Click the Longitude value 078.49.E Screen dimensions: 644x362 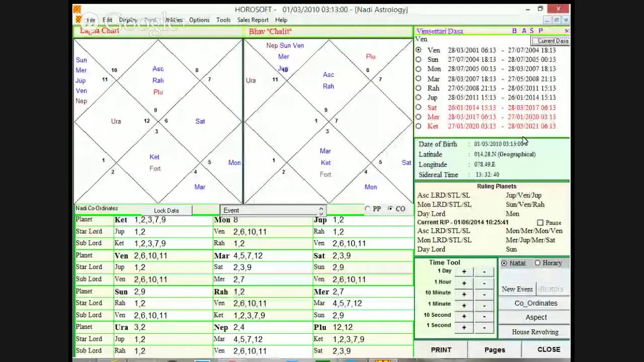tap(485, 164)
